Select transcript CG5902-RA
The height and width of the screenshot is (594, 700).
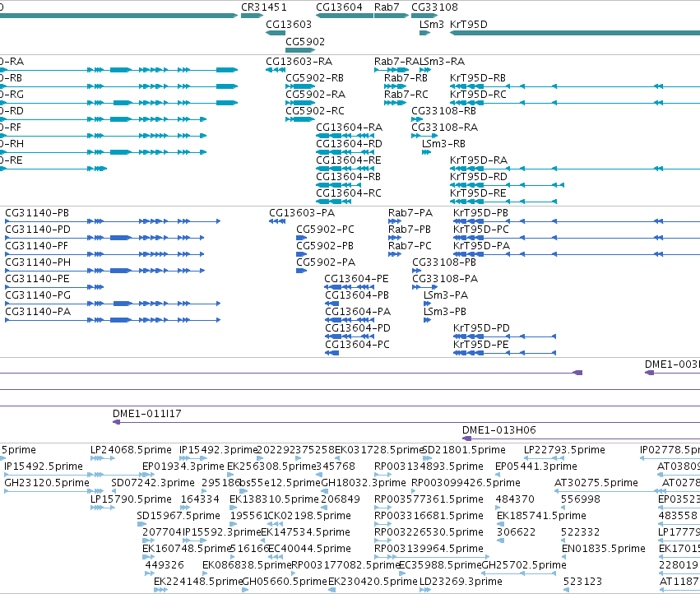click(x=315, y=95)
